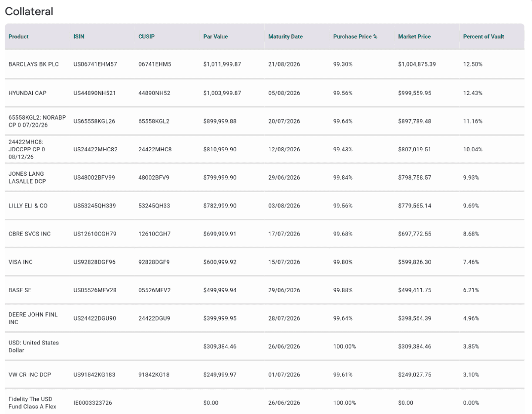Click ISIN US05526MFV28
The height and width of the screenshot is (414, 532).
(95, 290)
